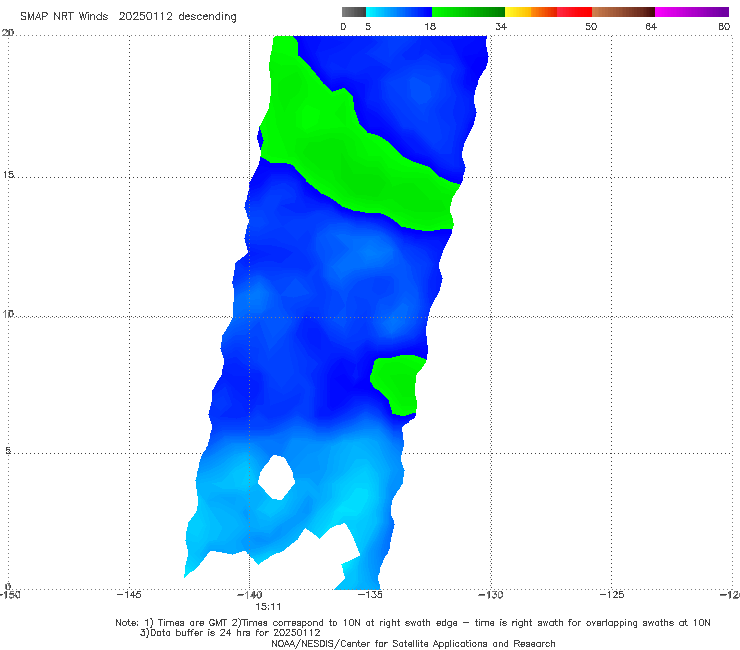
Task: Click the color bar label '64'
Action: coord(651,27)
